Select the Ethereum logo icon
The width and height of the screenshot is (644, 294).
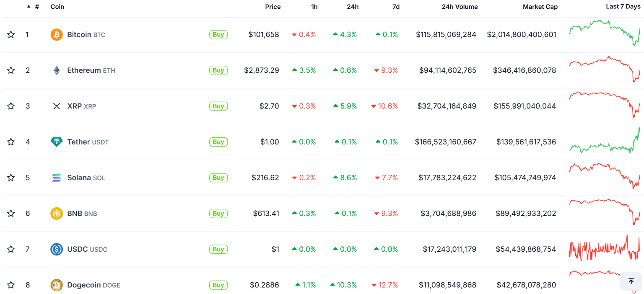pyautogui.click(x=57, y=70)
